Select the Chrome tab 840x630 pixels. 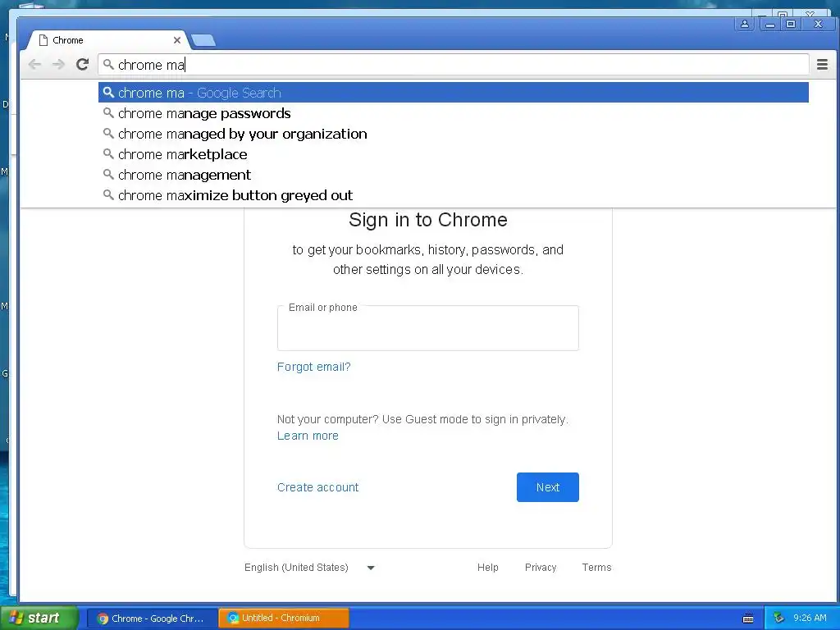tap(107, 40)
